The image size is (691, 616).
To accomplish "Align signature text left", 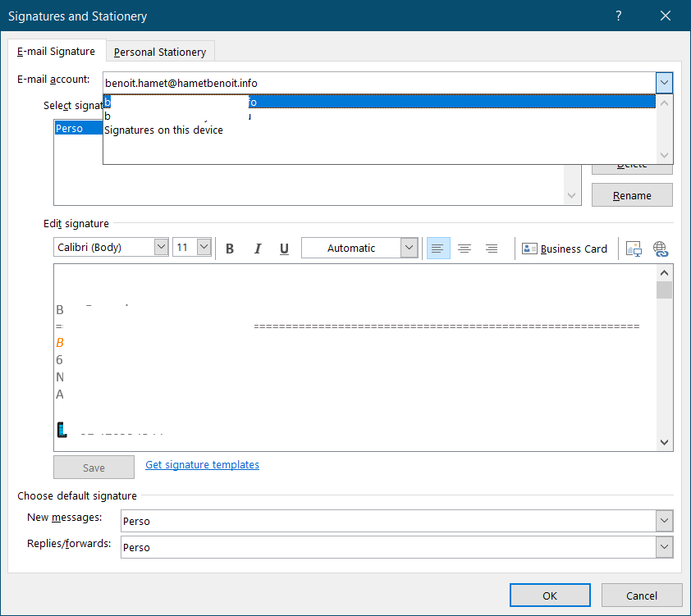I will tap(438, 249).
